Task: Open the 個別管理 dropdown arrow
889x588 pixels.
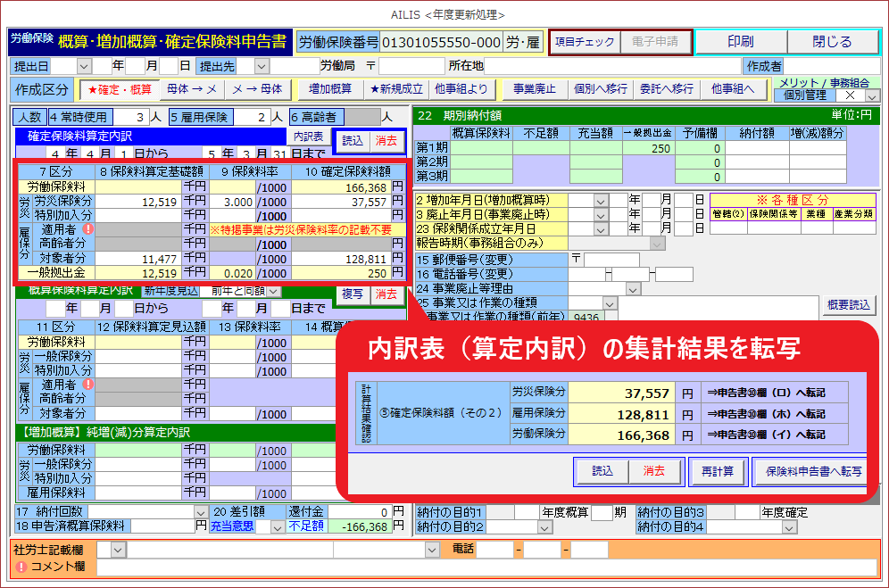Action: [x=871, y=95]
